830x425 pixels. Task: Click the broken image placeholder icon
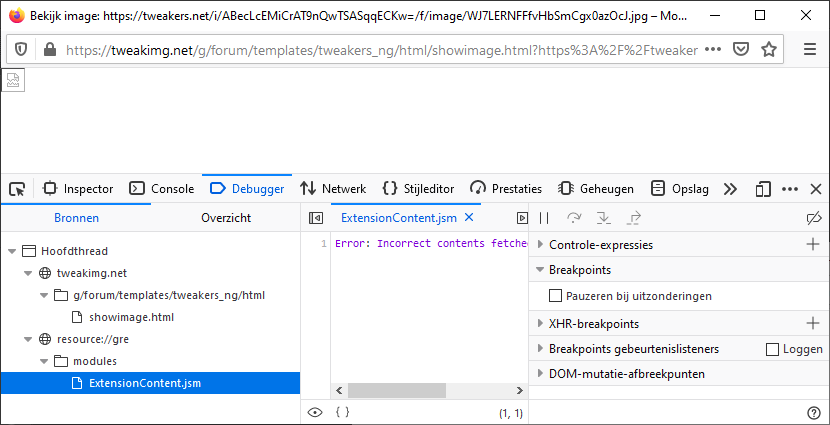tap(13, 80)
